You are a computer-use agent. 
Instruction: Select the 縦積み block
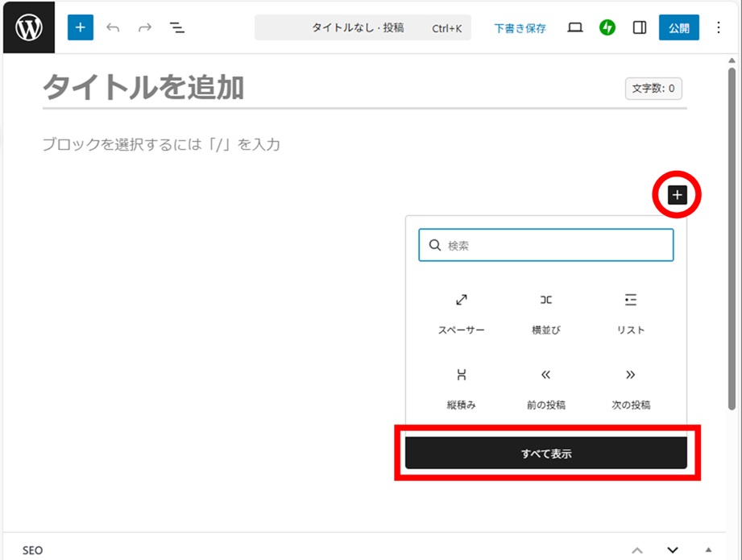(462, 388)
